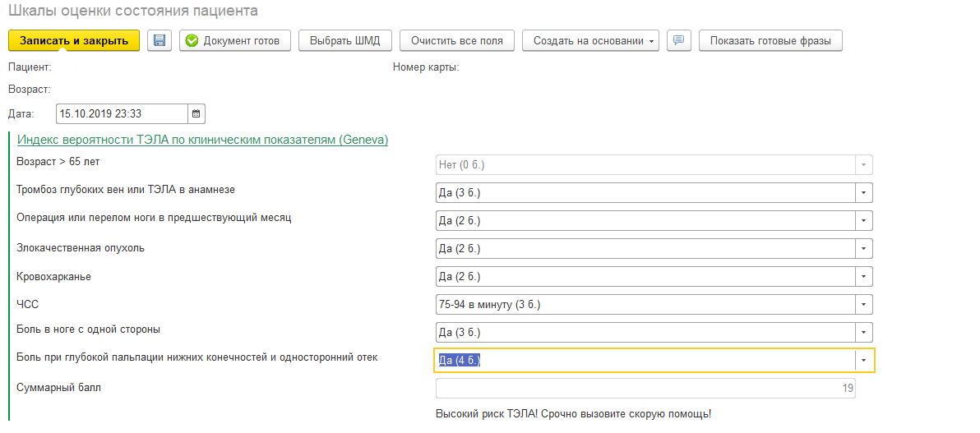Image resolution: width=980 pixels, height=433 pixels.
Task: Click the floppy disk save icon
Action: 159,40
